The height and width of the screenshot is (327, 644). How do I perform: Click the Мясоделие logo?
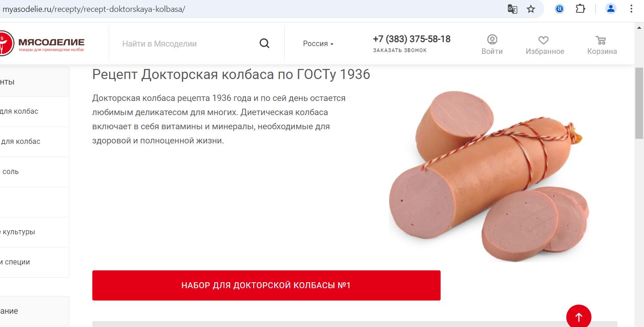pos(43,43)
